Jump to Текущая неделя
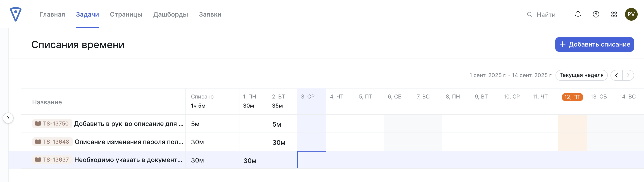This screenshot has width=644, height=182. 581,75
